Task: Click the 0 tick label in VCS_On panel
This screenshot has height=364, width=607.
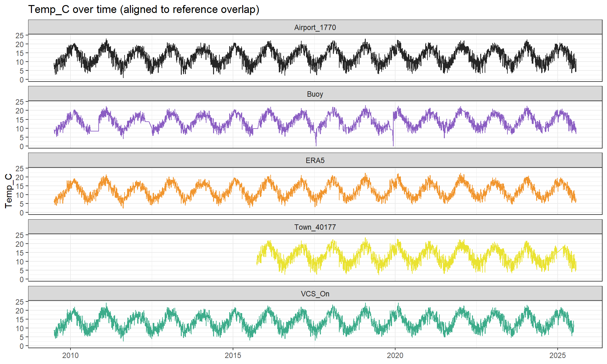Action: pos(21,346)
